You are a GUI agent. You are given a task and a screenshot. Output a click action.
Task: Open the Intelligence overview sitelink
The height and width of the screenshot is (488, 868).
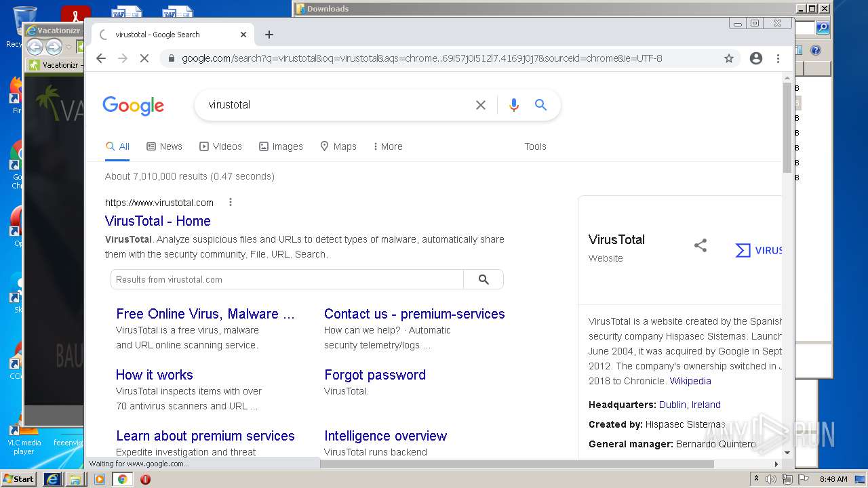click(385, 436)
